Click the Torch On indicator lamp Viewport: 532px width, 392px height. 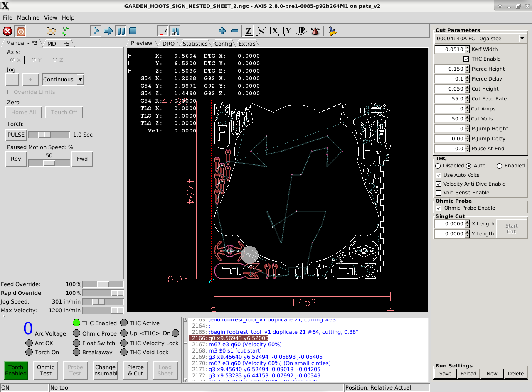[x=29, y=352]
